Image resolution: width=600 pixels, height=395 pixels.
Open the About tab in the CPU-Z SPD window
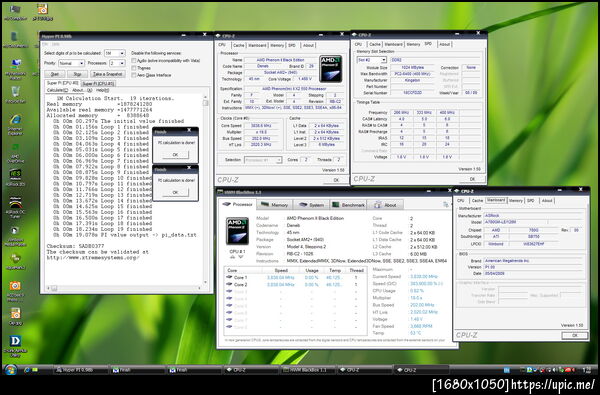[x=445, y=44]
